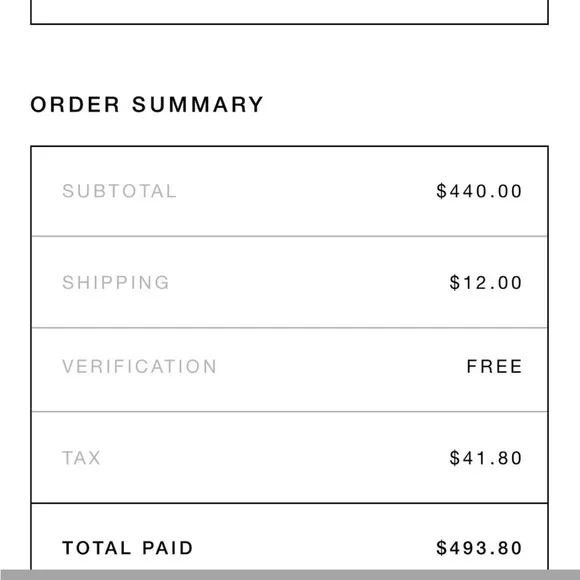Click the dollar sign of the $493.80 total
This screenshot has height=580, width=580.
[442, 548]
